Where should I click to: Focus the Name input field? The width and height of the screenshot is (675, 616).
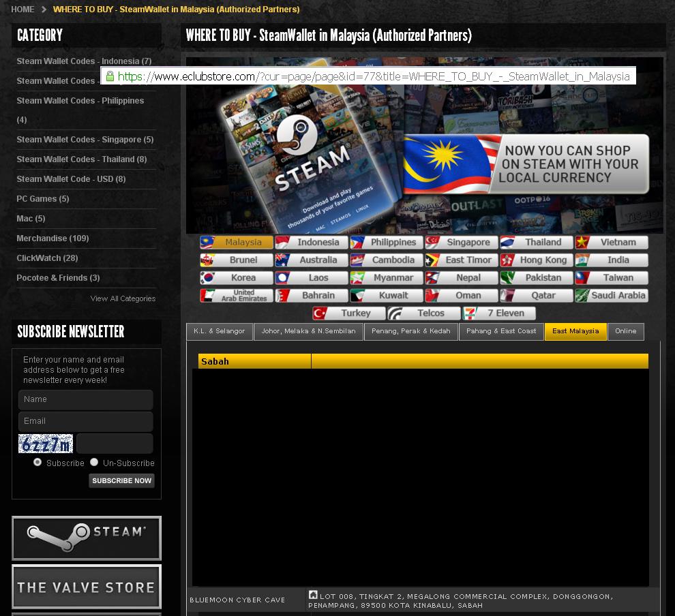(86, 399)
